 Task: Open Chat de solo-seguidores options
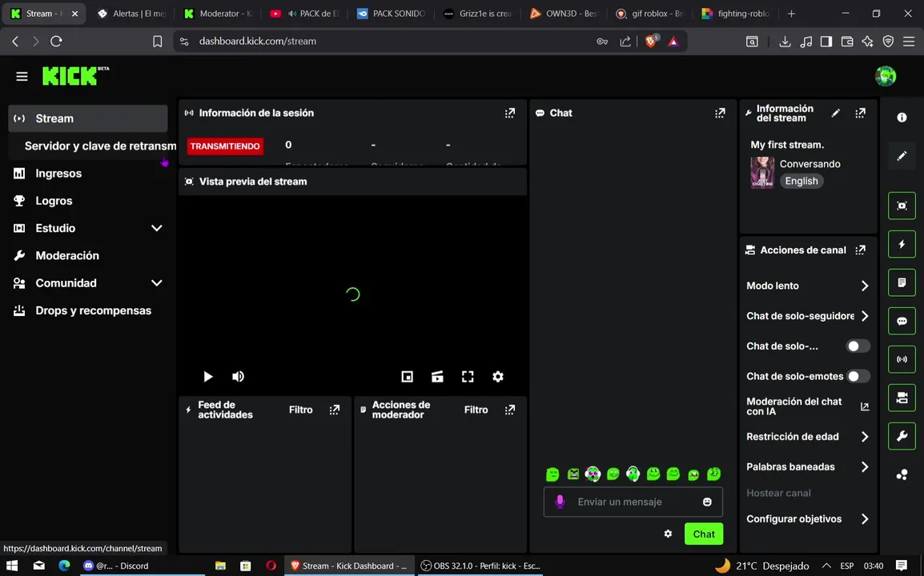pyautogui.click(x=807, y=316)
